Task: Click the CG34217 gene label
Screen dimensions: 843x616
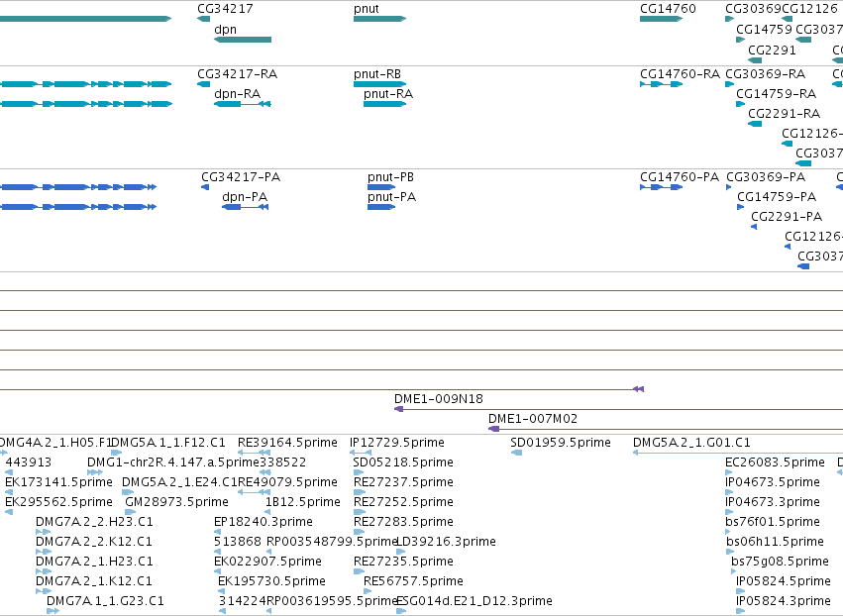Action: coord(225,9)
